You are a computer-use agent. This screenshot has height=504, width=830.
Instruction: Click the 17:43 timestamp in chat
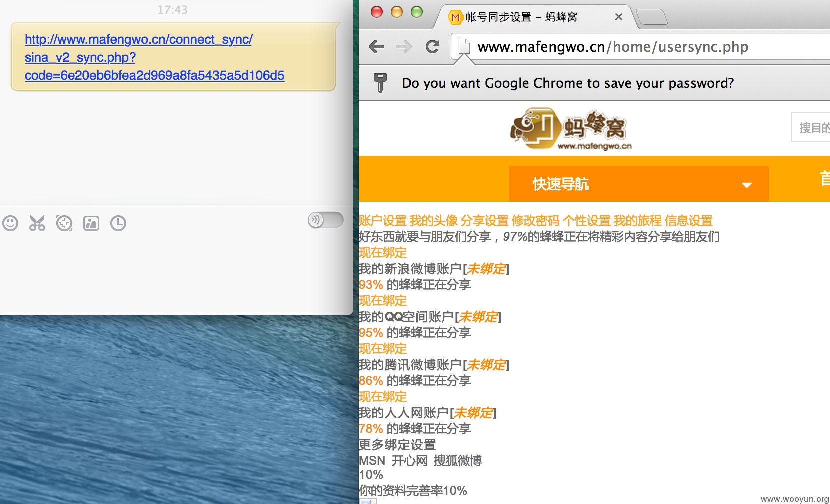pyautogui.click(x=173, y=10)
